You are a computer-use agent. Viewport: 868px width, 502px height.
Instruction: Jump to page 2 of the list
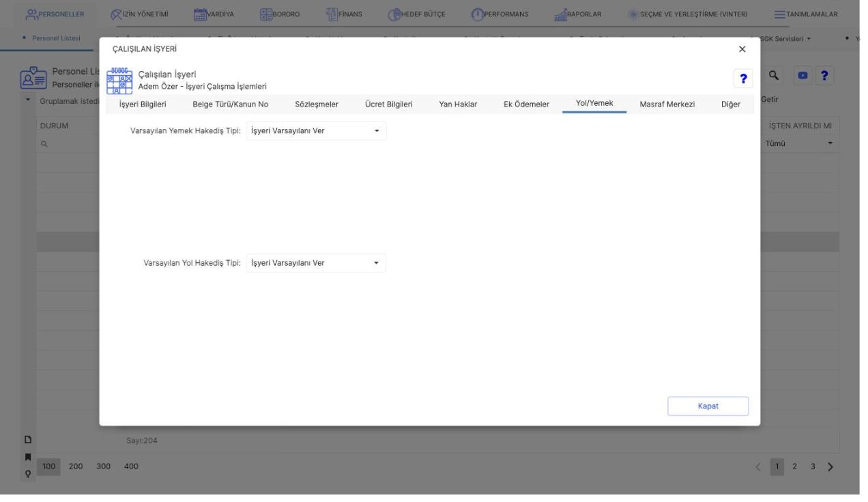794,466
